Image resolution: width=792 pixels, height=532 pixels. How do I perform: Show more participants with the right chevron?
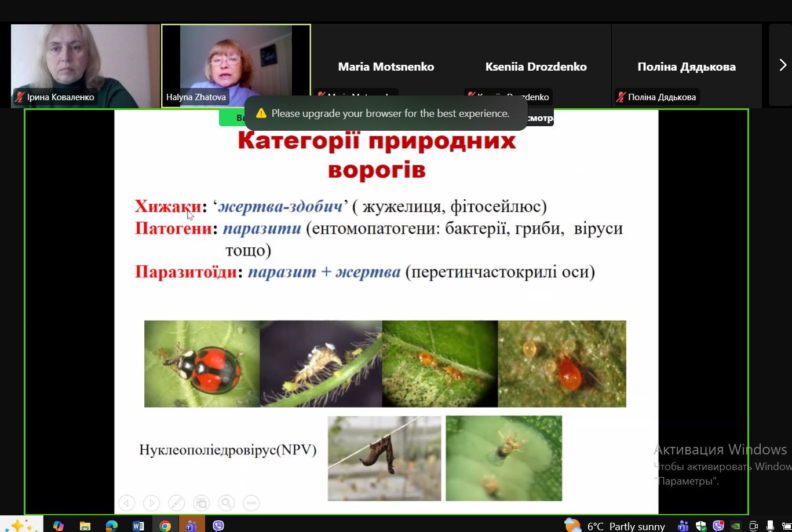point(782,65)
